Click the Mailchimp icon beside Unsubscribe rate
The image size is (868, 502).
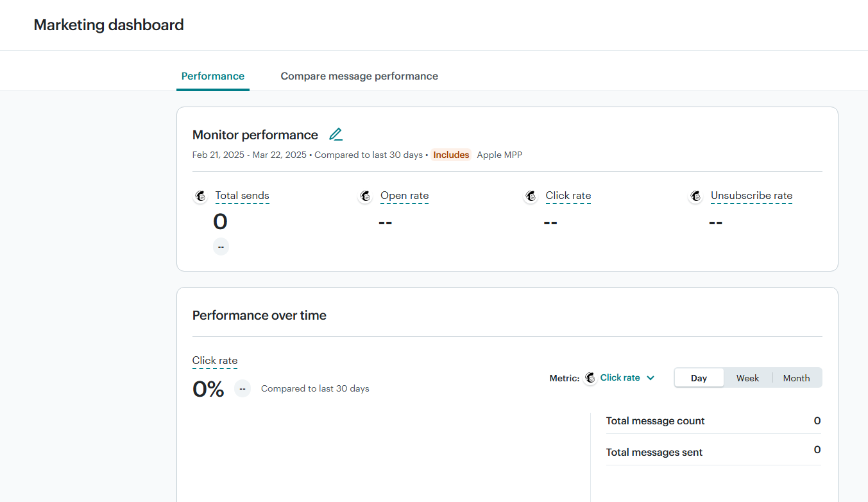point(696,196)
